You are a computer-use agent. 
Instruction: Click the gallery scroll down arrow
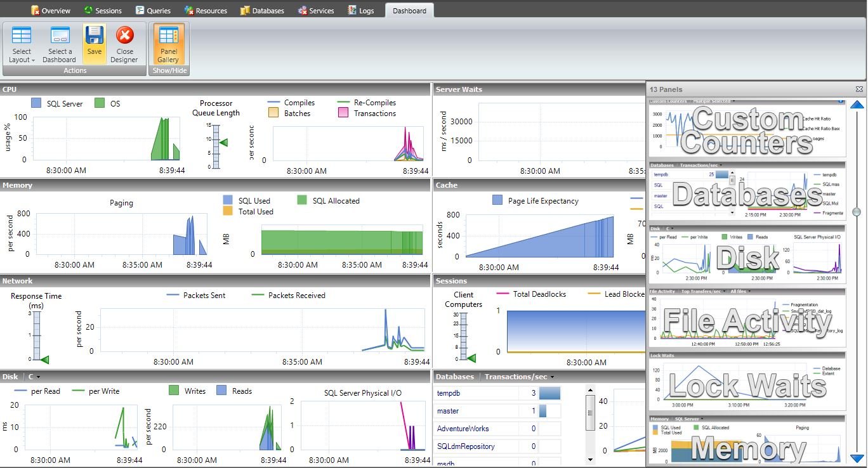[857, 458]
